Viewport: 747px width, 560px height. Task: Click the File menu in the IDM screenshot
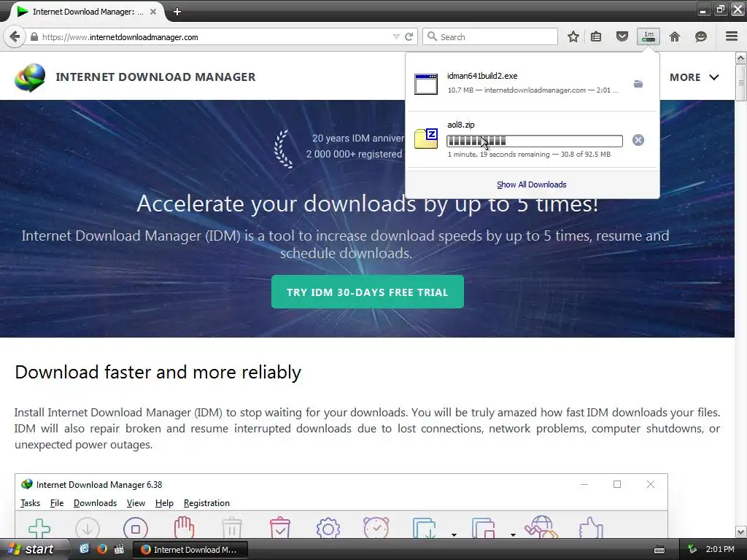57,503
